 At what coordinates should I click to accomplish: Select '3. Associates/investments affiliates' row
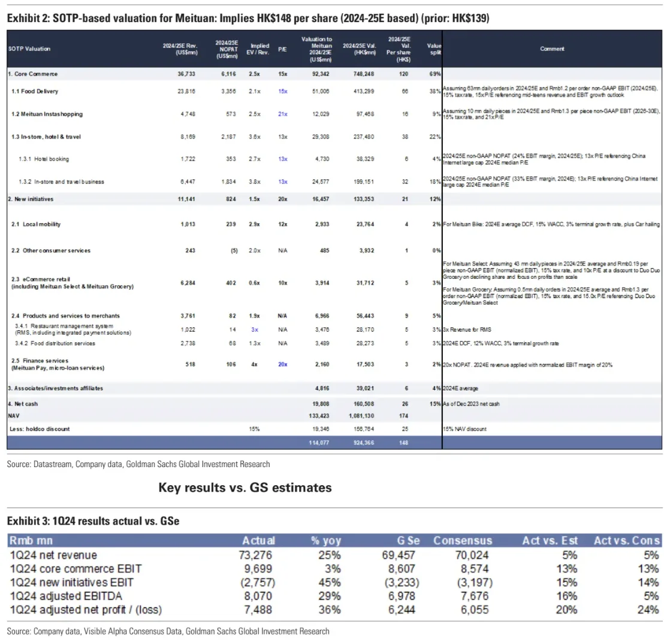pyautogui.click(x=56, y=388)
